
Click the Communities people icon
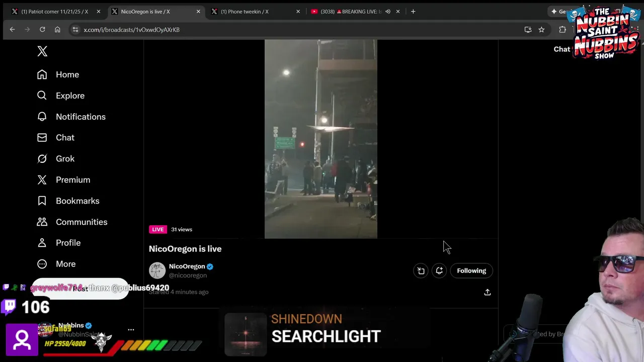42,222
